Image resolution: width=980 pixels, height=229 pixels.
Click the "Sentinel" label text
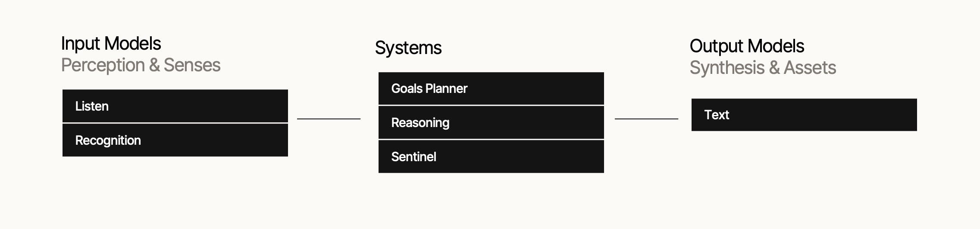(413, 157)
